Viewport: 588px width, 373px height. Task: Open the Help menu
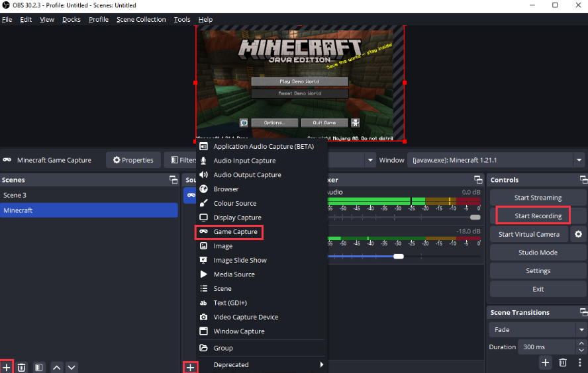click(205, 19)
